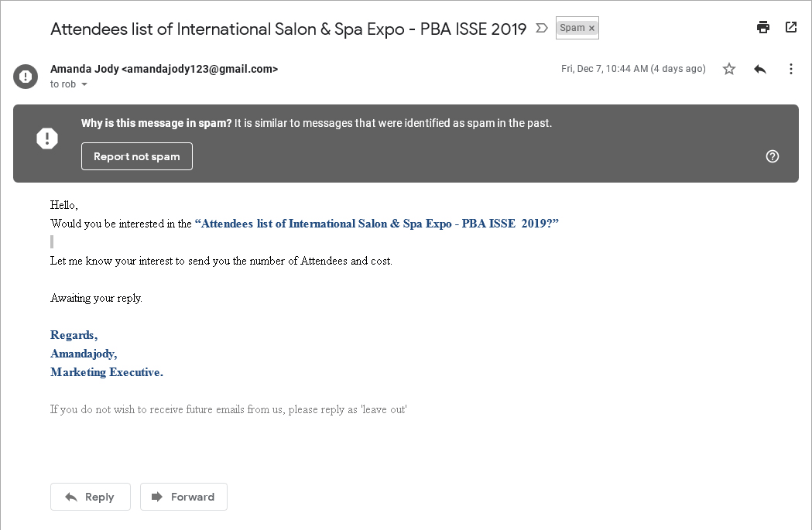The height and width of the screenshot is (530, 812).
Task: Star the message
Action: point(728,69)
